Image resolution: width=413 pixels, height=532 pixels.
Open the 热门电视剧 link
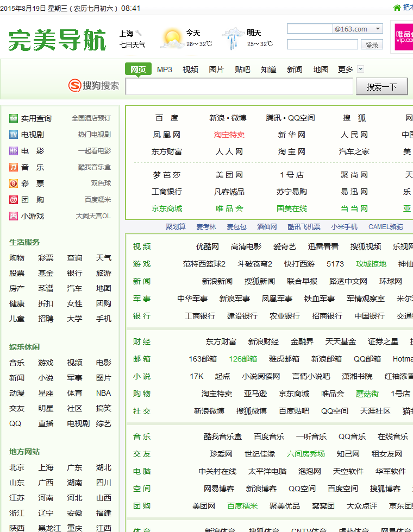pyautogui.click(x=95, y=135)
